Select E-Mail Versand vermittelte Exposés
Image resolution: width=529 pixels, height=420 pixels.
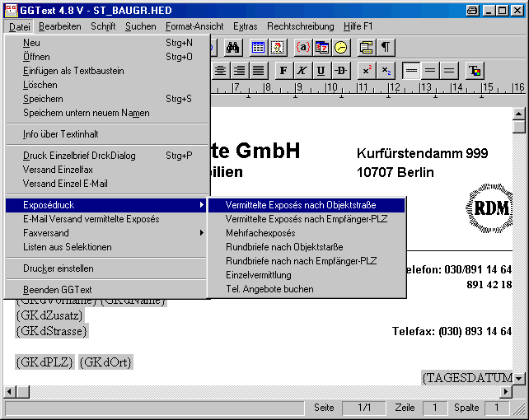pyautogui.click(x=106, y=219)
